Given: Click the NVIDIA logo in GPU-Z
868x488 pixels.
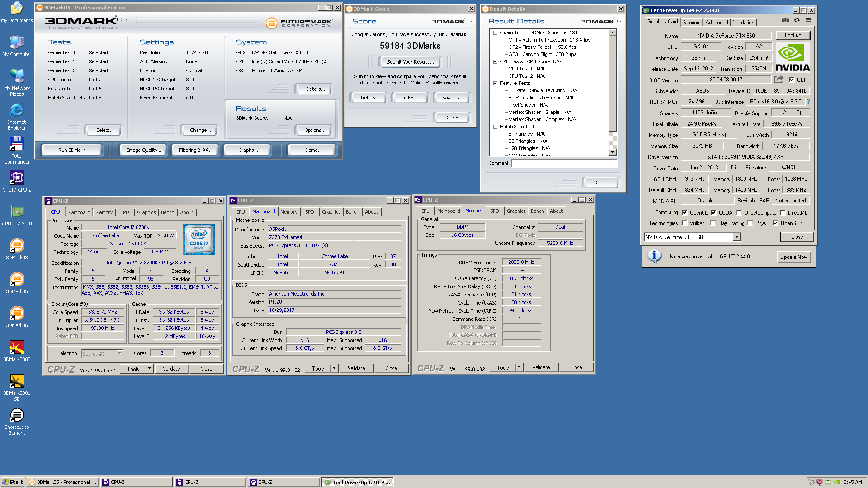Looking at the screenshot, I should (x=793, y=58).
